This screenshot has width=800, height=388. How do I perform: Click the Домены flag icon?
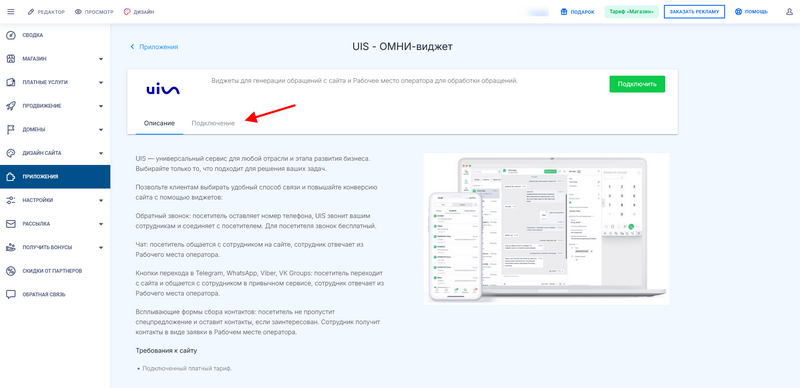[x=11, y=129]
